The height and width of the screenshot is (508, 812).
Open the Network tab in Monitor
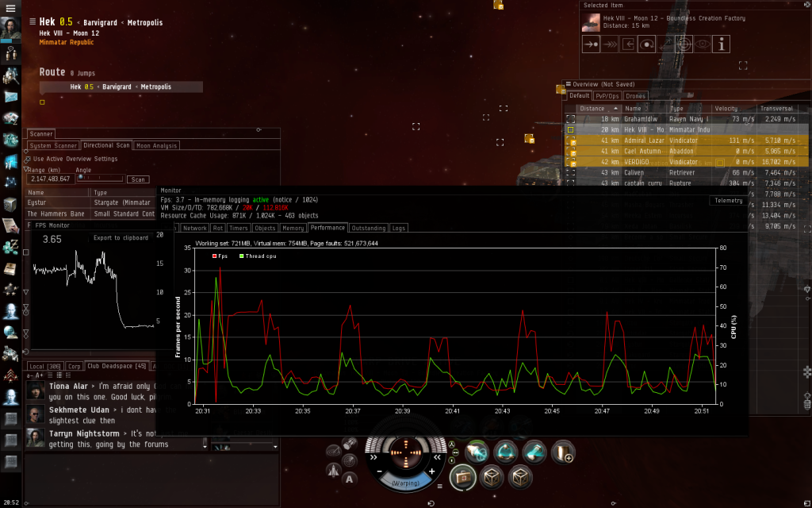(195, 228)
